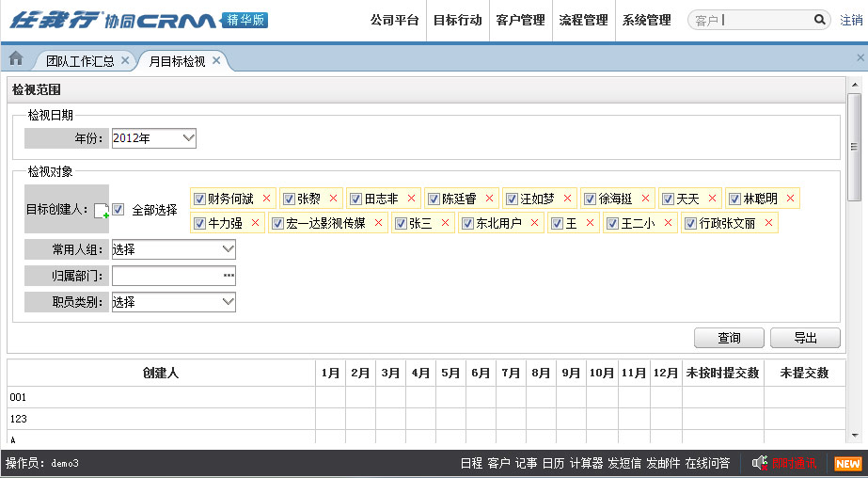Screen dimensions: 868x478
Task: Click the 归属部门 input field
Action: (167, 276)
